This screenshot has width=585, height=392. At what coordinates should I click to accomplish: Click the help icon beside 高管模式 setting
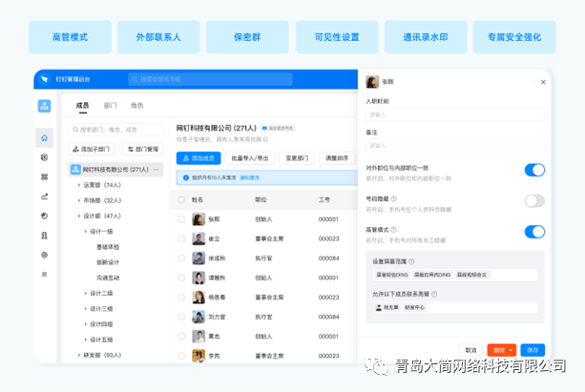click(x=393, y=230)
